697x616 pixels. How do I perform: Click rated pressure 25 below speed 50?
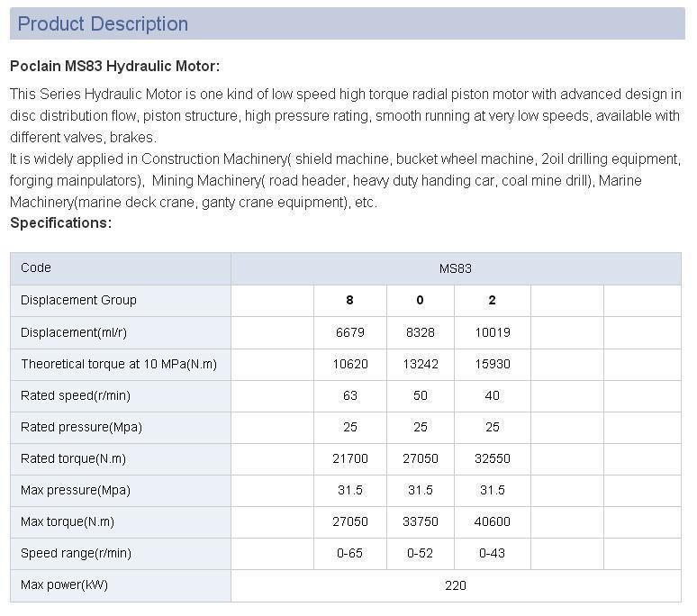coord(420,427)
